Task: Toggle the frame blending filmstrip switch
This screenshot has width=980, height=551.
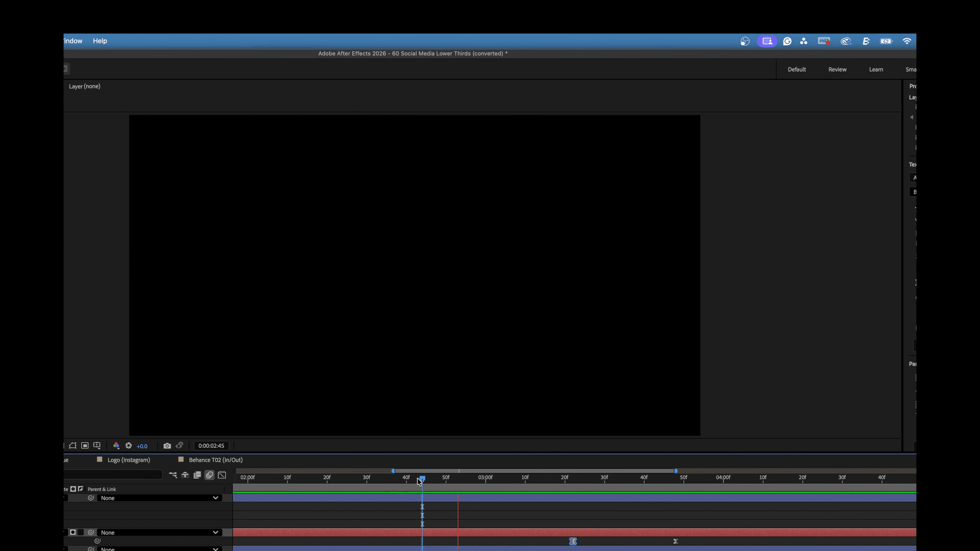Action: tap(197, 475)
